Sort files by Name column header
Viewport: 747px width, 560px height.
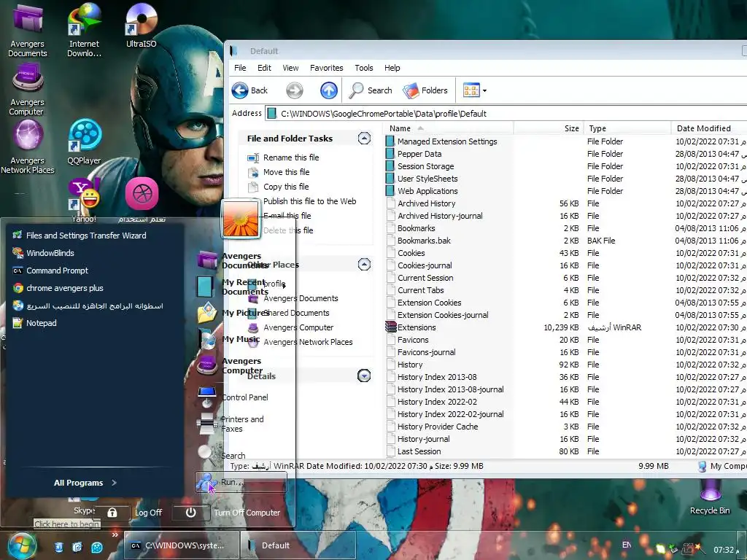pos(448,128)
